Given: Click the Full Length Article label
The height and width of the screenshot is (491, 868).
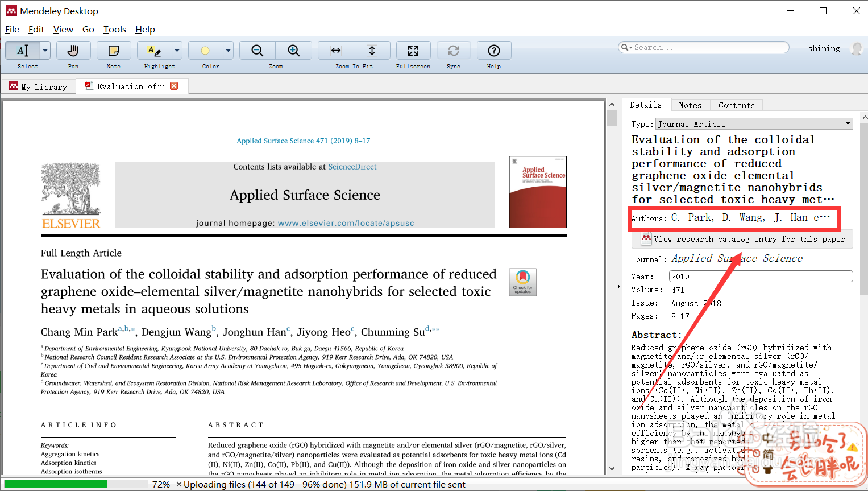Looking at the screenshot, I should coord(81,253).
